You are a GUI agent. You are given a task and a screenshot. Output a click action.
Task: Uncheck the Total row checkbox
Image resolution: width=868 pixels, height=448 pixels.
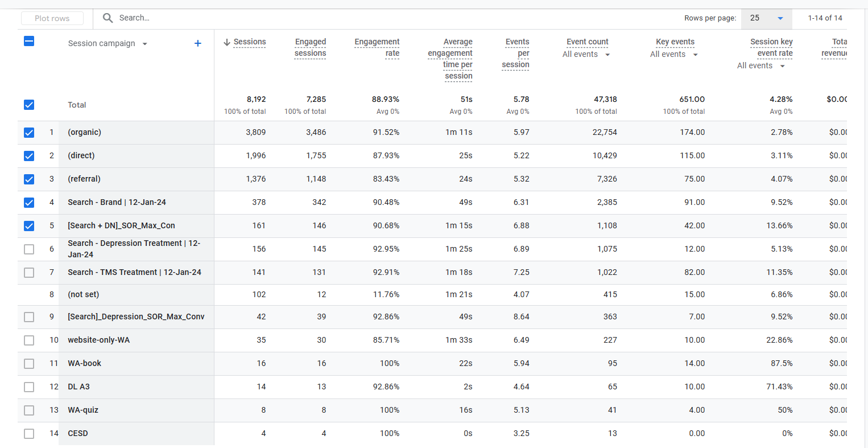pos(29,105)
